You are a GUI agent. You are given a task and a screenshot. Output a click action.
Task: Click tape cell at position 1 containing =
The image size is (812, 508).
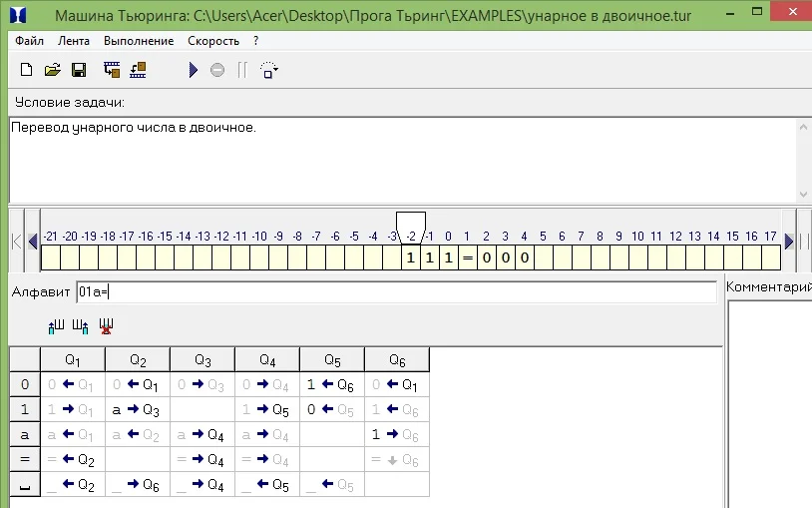coord(468,257)
